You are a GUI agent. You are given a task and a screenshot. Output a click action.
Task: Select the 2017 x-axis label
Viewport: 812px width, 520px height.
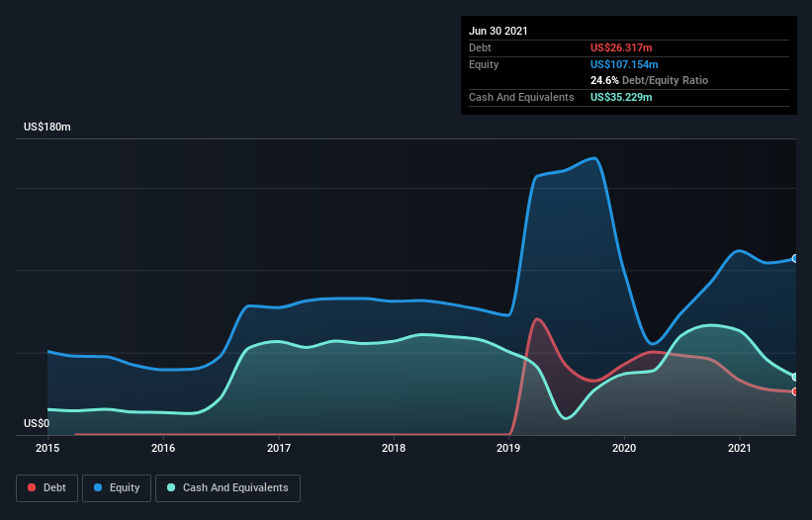click(279, 448)
